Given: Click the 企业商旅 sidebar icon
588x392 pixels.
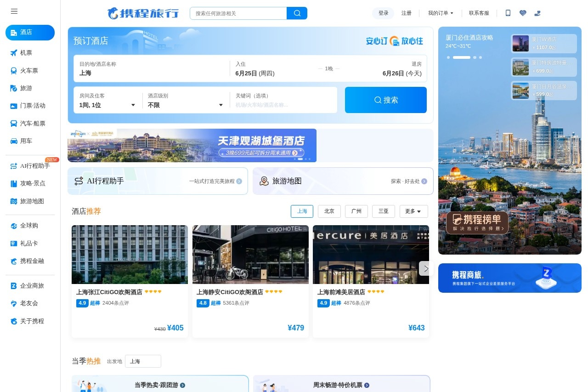Looking at the screenshot, I should (14, 286).
